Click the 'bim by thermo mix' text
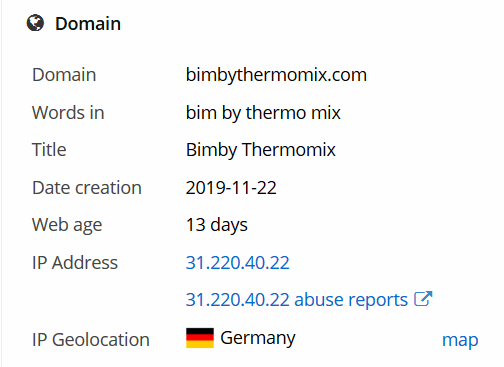Screen dimensions: 504x367 coord(263,113)
